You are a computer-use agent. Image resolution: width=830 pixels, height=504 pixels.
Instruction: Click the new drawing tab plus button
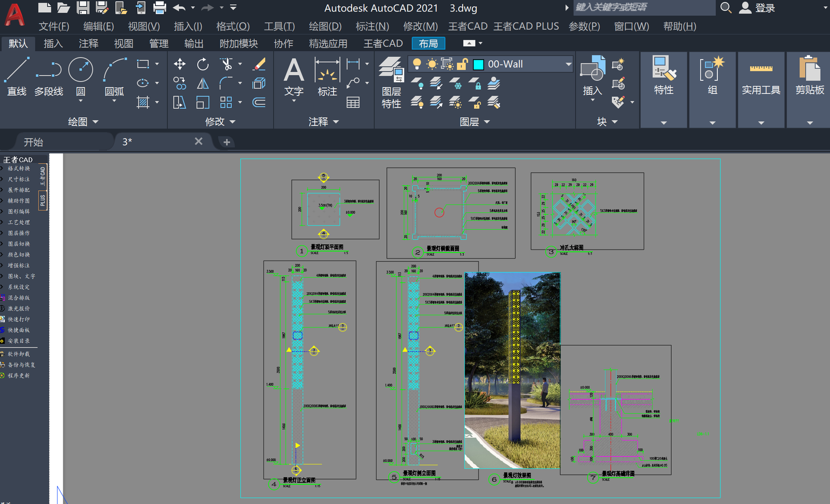click(227, 142)
